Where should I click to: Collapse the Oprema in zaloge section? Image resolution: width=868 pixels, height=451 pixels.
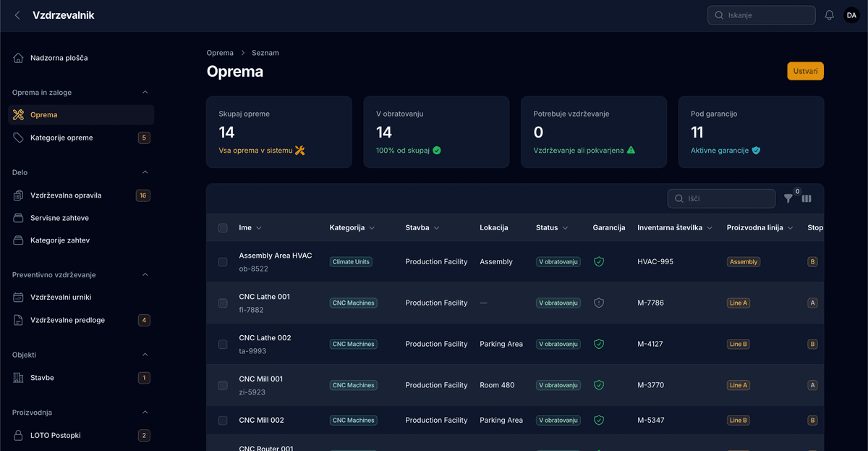coord(145,93)
